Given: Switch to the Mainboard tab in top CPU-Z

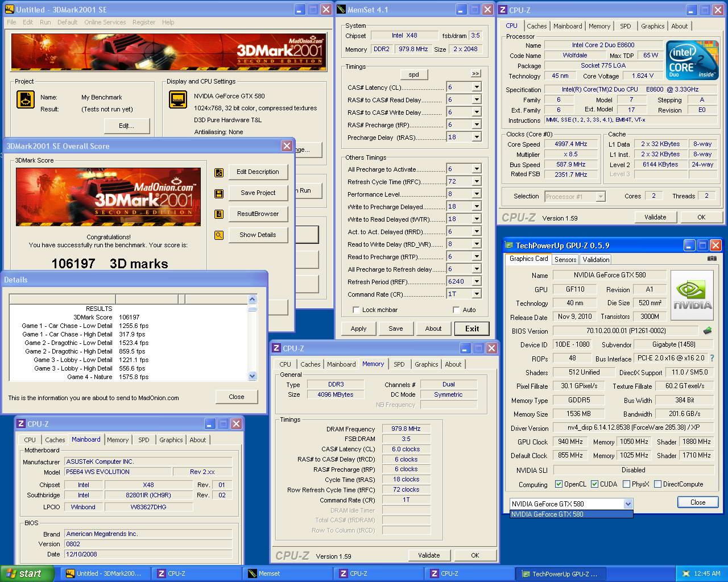Looking at the screenshot, I should pos(568,26).
